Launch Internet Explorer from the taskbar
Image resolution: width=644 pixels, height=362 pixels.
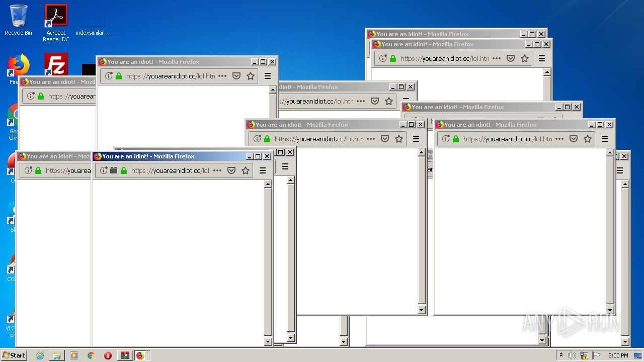pyautogui.click(x=40, y=355)
